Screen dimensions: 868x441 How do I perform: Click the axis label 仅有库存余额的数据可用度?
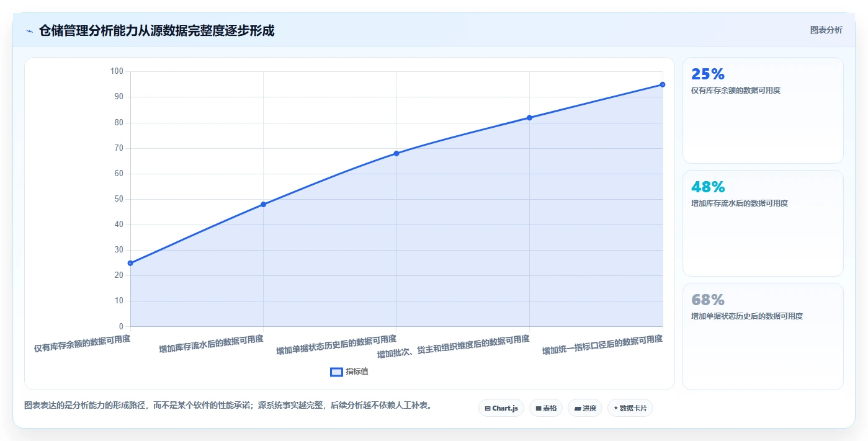point(82,344)
